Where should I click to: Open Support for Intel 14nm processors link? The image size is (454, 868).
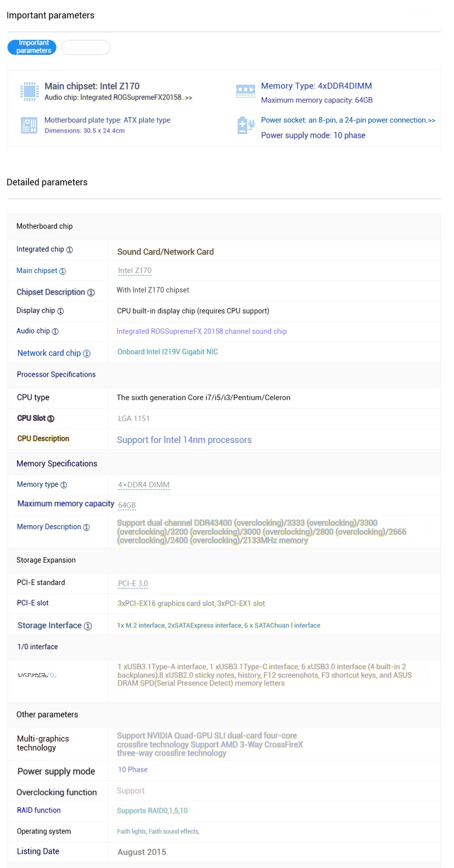184,440
